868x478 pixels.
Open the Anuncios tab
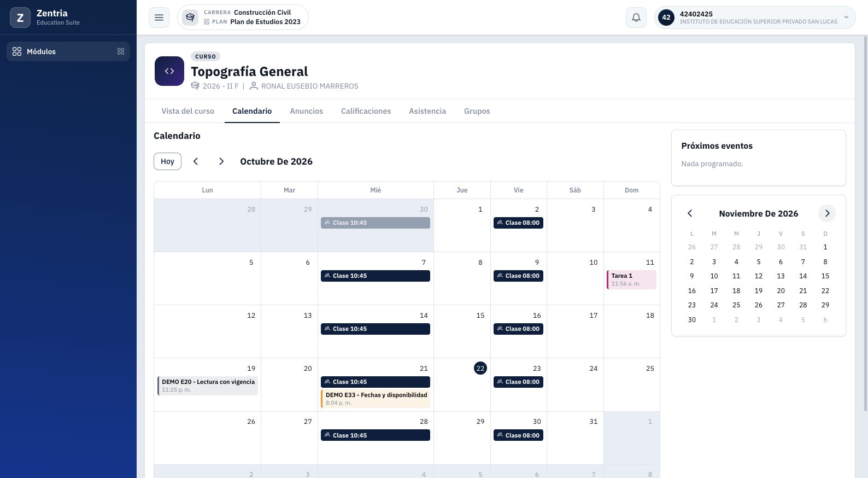point(307,111)
